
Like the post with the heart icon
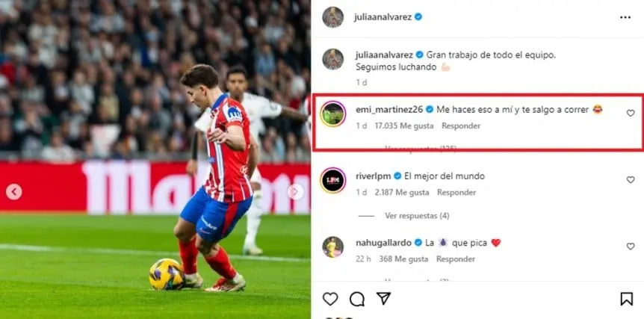pos(329,299)
